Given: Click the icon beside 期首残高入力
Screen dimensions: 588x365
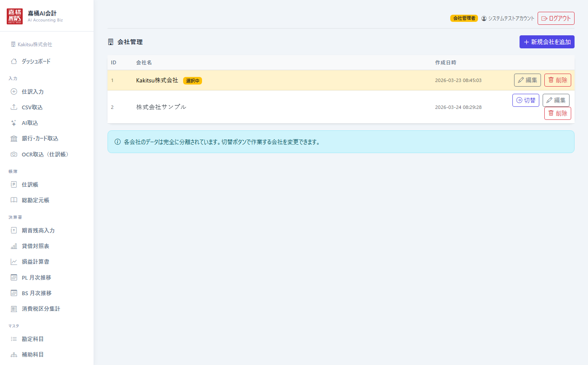Looking at the screenshot, I should (13, 230).
